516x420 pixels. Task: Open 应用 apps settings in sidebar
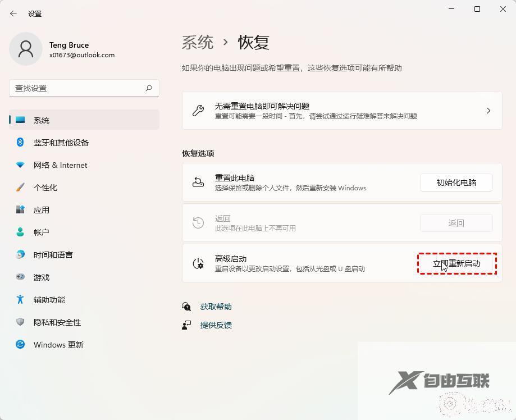(x=21, y=210)
